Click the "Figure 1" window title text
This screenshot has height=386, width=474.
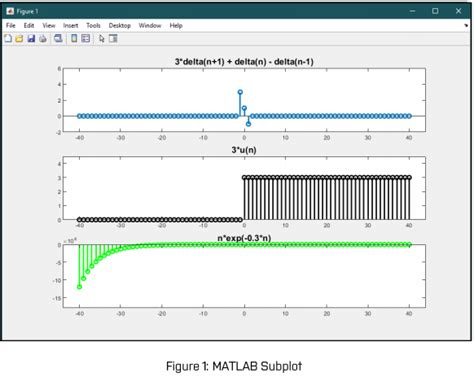(x=27, y=11)
